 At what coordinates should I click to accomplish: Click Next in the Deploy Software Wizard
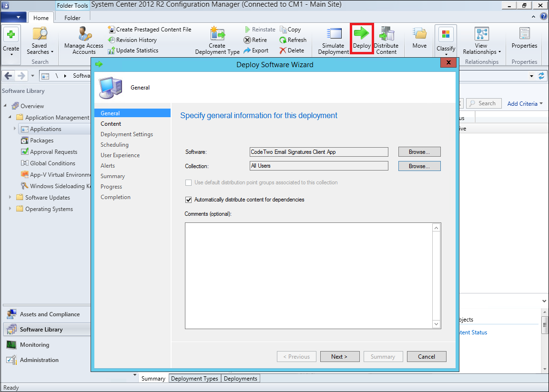tap(340, 357)
